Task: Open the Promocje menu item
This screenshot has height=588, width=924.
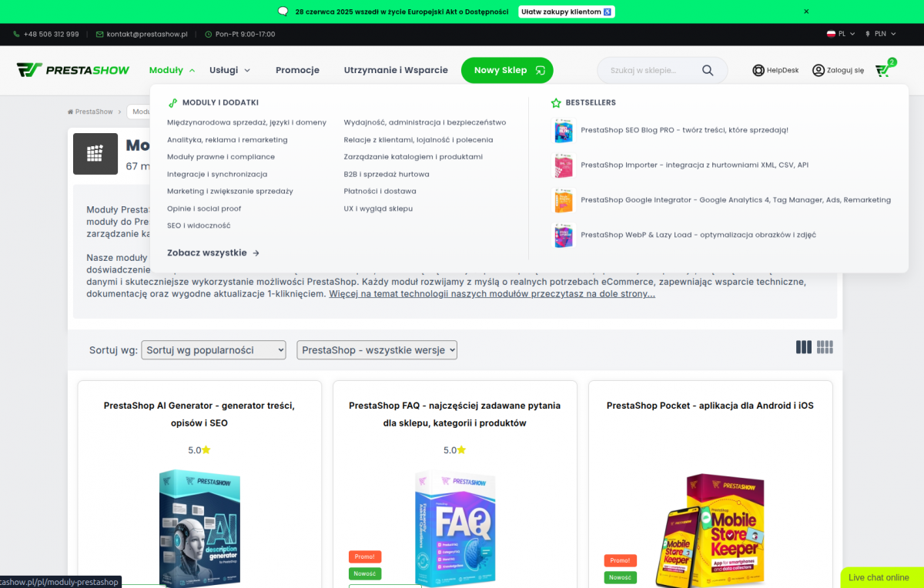Action: coord(297,70)
